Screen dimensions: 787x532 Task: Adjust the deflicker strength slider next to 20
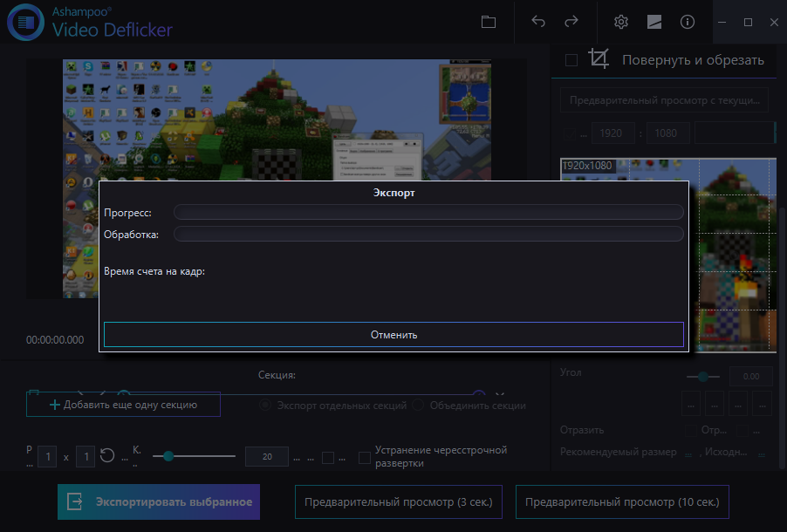point(194,456)
